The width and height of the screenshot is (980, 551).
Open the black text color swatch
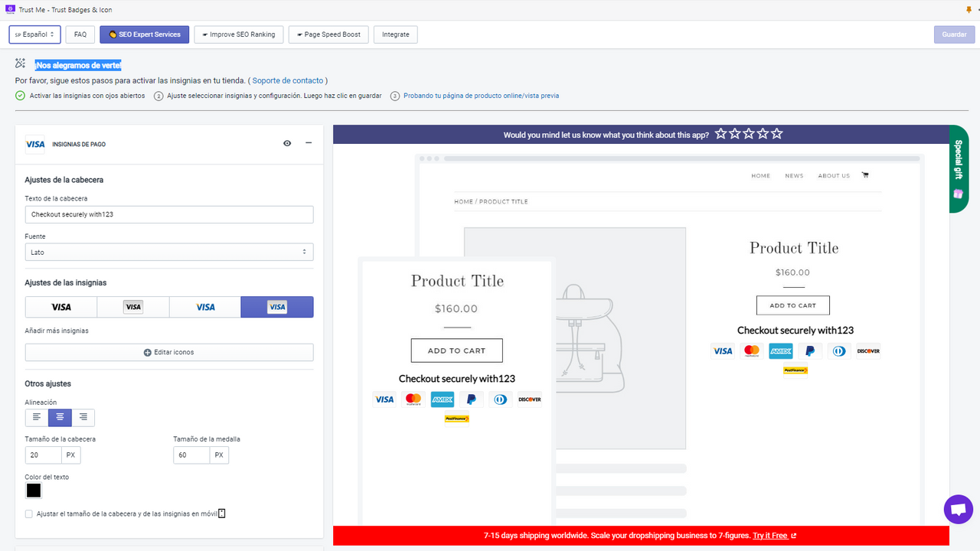pyautogui.click(x=34, y=491)
